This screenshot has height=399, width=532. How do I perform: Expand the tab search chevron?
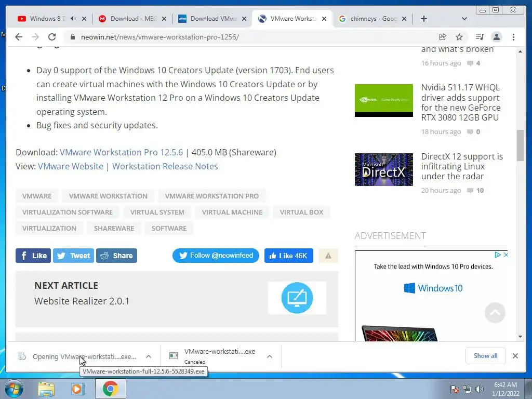(464, 19)
